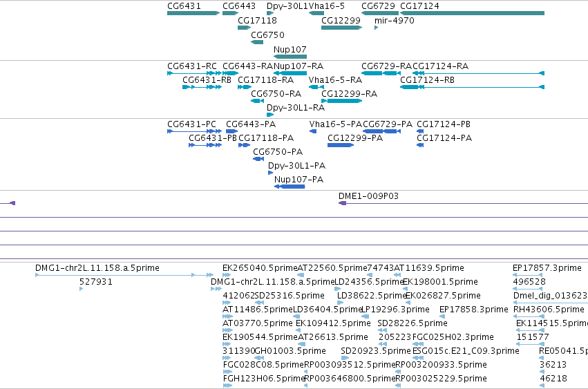Click the blue CG12299-PA CDS bar
Image resolution: width=588 pixels, height=389 pixels.
pyautogui.click(x=340, y=145)
